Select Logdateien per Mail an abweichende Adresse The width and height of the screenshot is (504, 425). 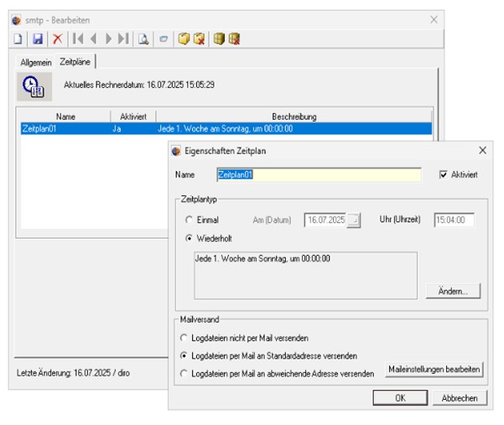pos(184,374)
